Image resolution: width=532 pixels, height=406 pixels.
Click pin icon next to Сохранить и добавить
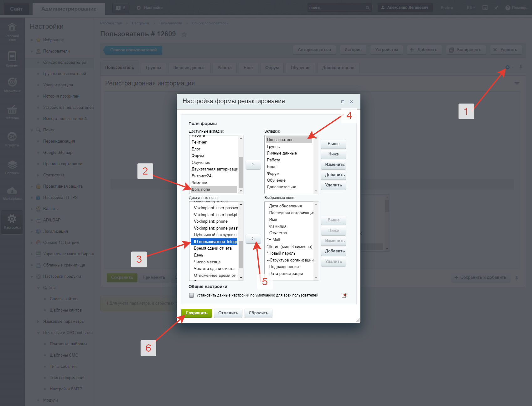(x=517, y=278)
